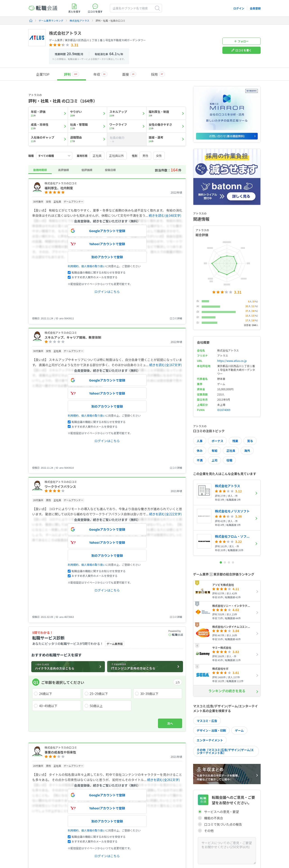Viewport: 289px width, 868px height.
Task: Select 24歳以下 age option
Action: (x=56, y=693)
